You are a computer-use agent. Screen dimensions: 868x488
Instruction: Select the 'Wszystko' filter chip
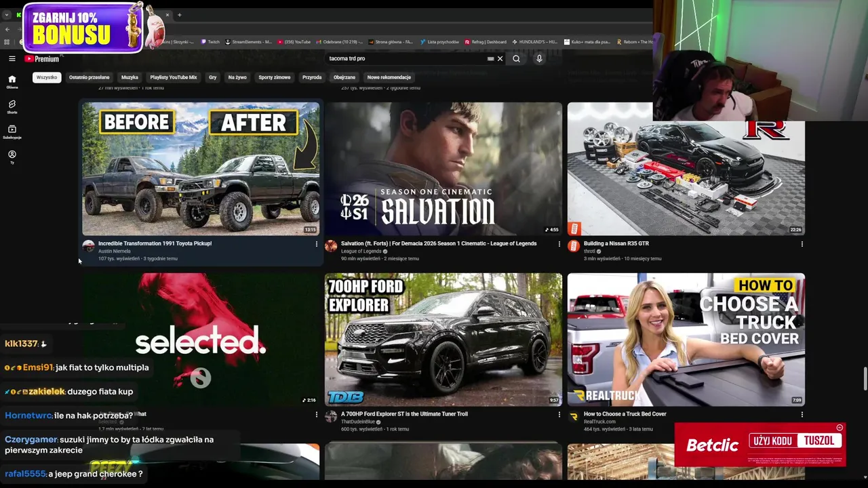tap(47, 77)
